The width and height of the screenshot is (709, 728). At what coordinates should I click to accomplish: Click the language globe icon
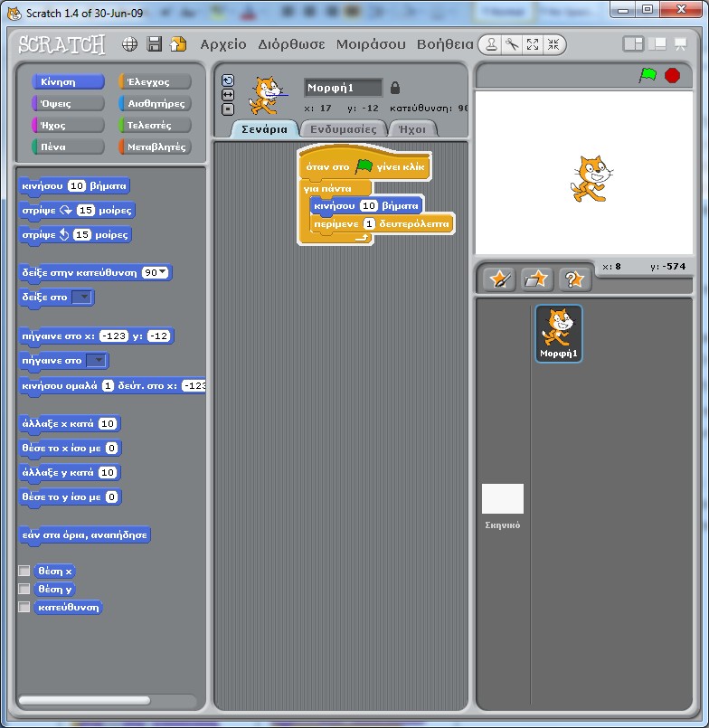129,44
